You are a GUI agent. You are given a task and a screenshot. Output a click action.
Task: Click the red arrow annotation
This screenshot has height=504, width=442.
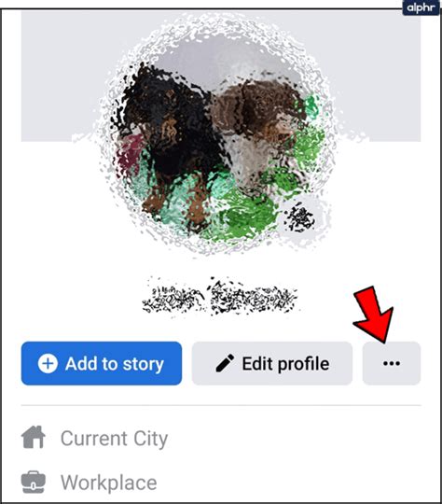(x=375, y=315)
